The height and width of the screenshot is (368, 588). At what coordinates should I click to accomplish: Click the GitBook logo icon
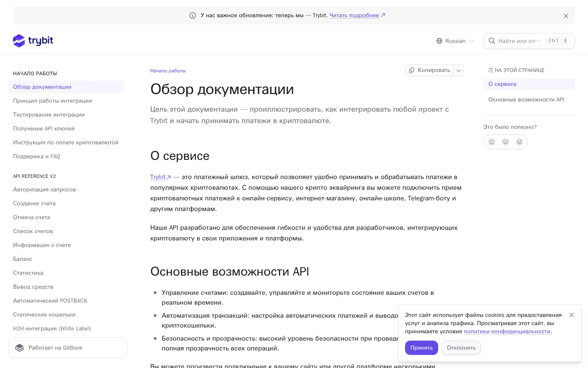pyautogui.click(x=19, y=348)
